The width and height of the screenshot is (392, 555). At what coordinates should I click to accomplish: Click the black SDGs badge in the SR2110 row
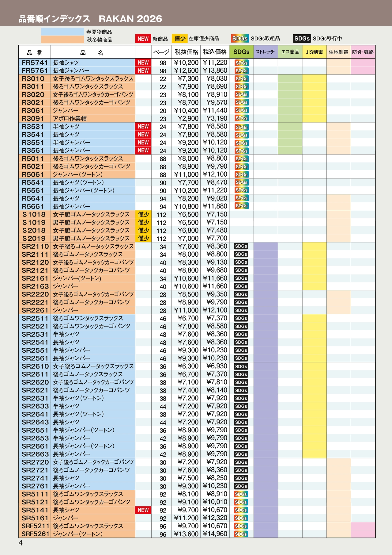coord(241,246)
